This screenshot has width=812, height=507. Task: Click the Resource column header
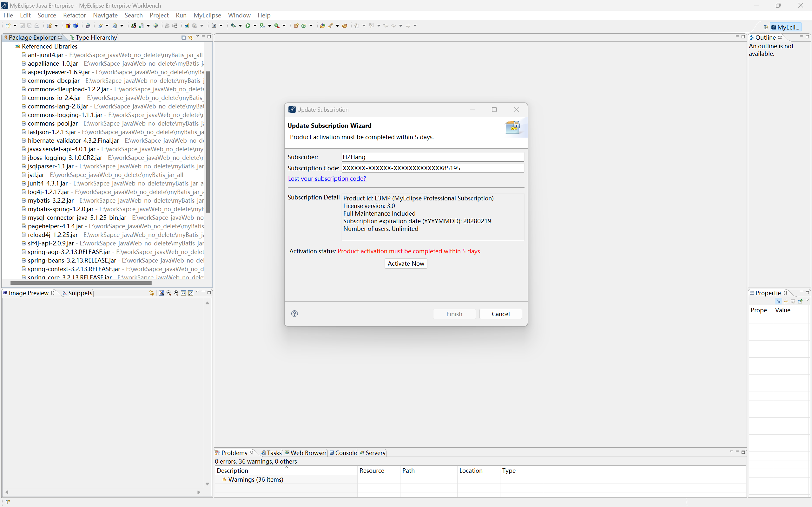[x=379, y=471]
